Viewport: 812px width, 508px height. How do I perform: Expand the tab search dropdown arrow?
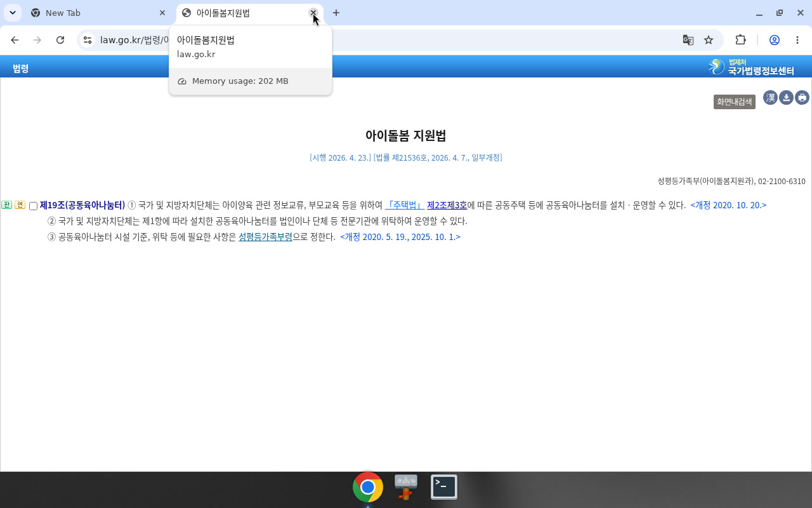(x=12, y=13)
